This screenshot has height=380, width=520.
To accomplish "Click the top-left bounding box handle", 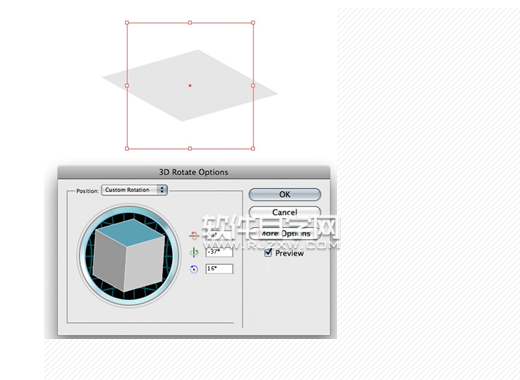I will 127,23.
